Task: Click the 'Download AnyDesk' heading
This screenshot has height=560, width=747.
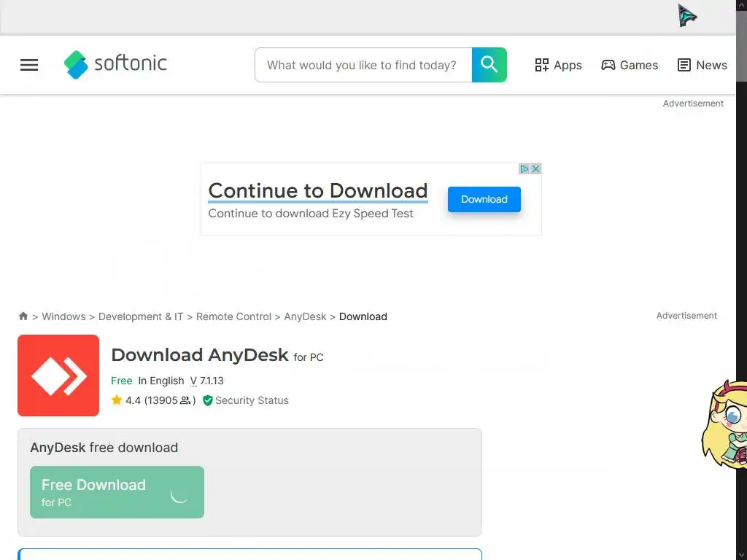Action: click(200, 355)
